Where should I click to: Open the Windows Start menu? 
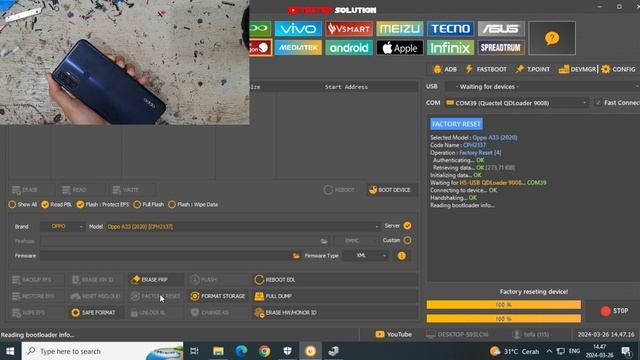(x=10, y=351)
